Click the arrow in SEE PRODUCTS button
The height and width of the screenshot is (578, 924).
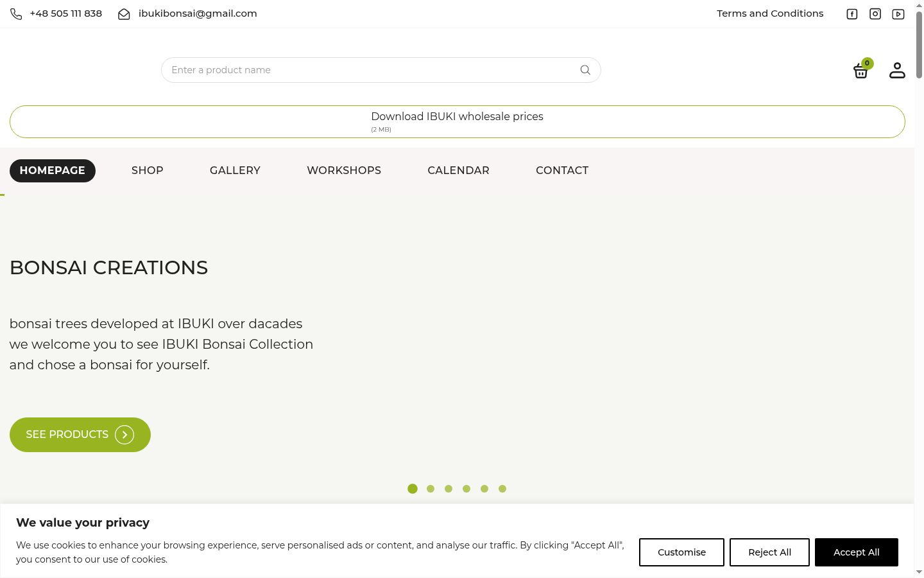(x=124, y=435)
